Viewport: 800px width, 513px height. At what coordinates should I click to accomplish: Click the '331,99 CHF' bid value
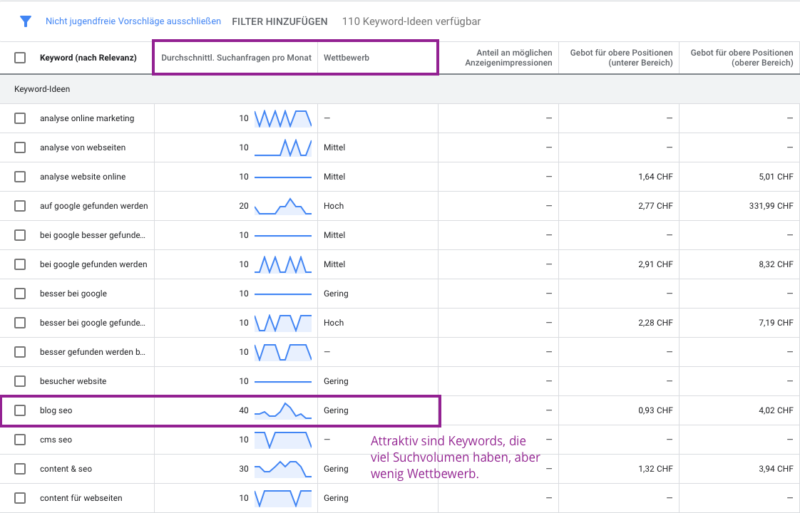771,206
